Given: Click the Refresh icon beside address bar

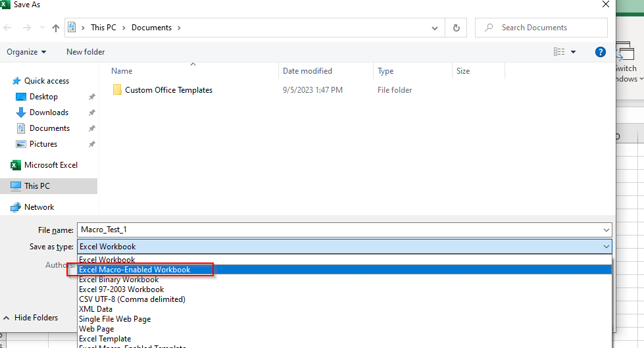Looking at the screenshot, I should click(455, 28).
